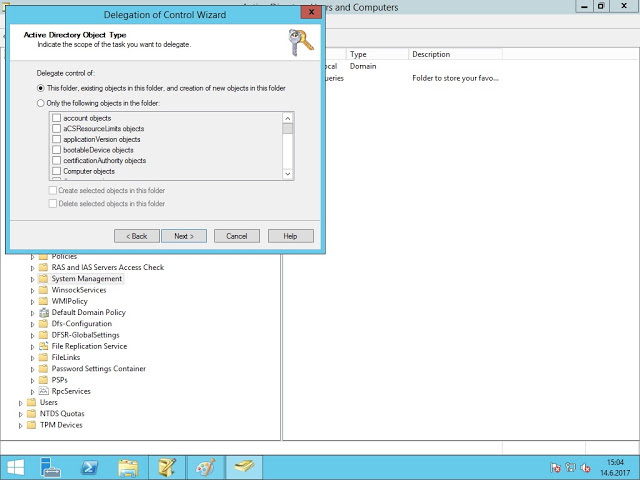Screen dimensions: 640x480
Task: Check the account objects checkbox
Action: pos(56,118)
